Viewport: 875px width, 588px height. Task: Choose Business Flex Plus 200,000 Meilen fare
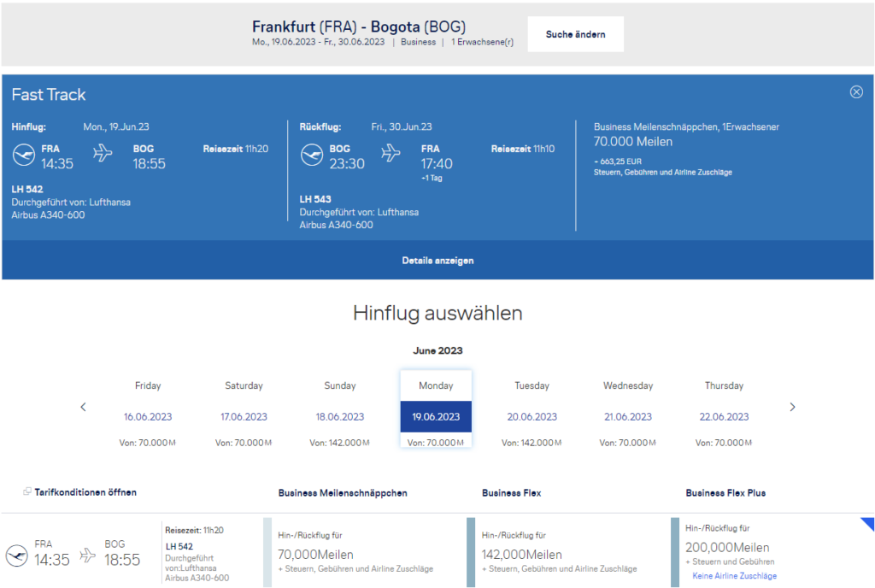pyautogui.click(x=772, y=552)
